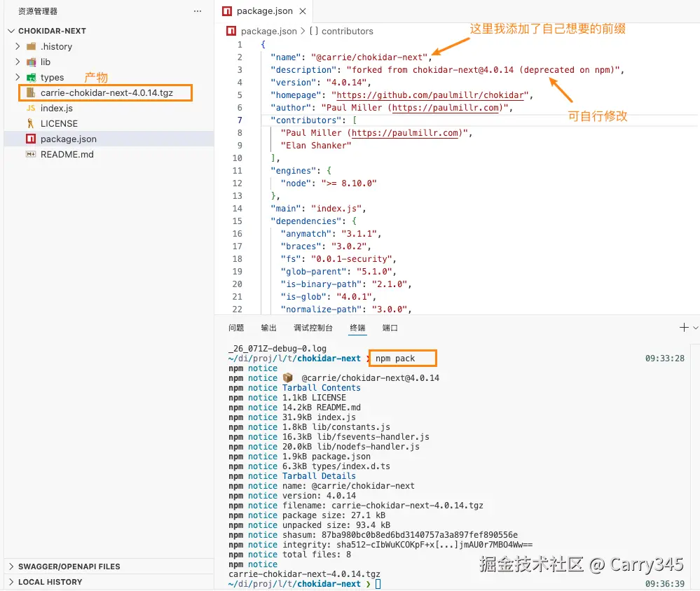This screenshot has height=591, width=700.
Task: Click "Tarball Contents" in terminal output
Action: click(321, 388)
